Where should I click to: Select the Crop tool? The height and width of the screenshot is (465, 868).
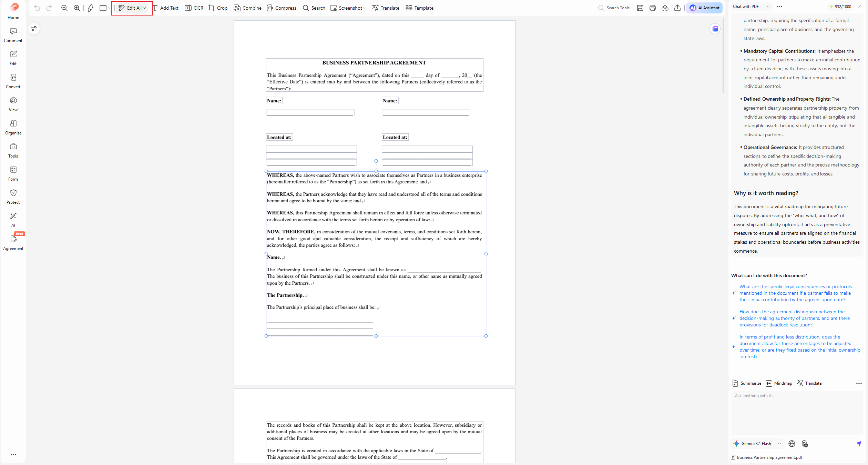pos(218,8)
